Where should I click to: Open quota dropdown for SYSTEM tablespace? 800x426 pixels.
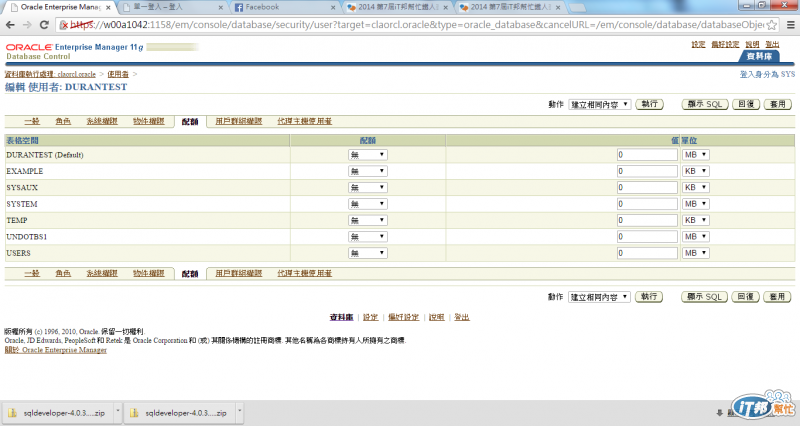(x=367, y=204)
